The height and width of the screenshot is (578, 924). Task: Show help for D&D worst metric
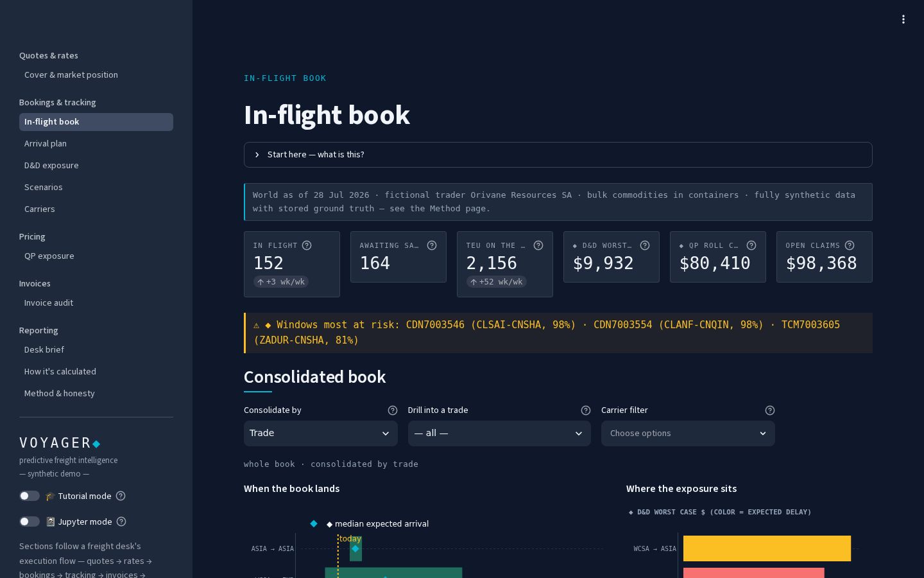pyautogui.click(x=645, y=245)
